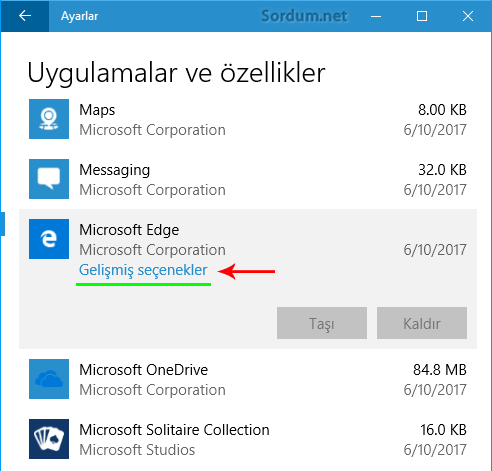The height and width of the screenshot is (471, 492).
Task: Go back with the arrow button
Action: point(25,16)
